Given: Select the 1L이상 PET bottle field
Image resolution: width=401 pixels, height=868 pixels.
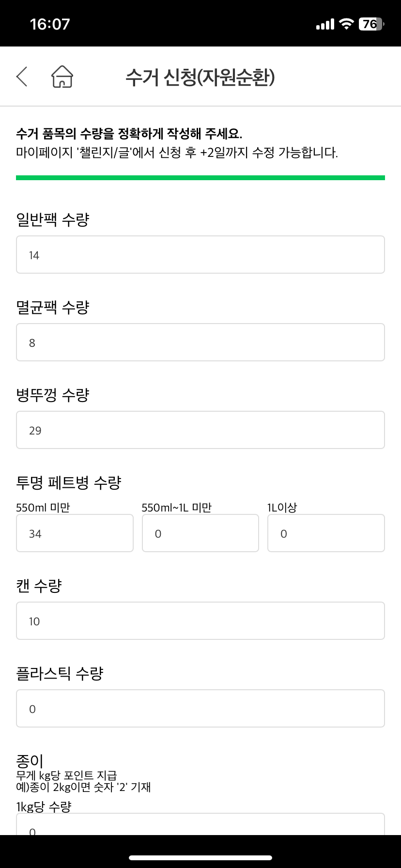Looking at the screenshot, I should coord(326,533).
